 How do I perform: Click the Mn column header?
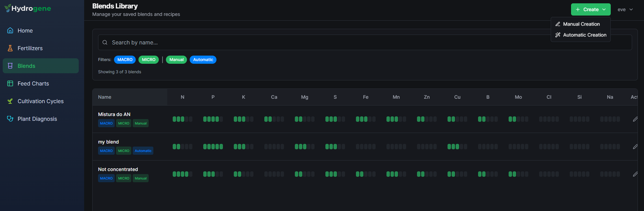coord(396,97)
